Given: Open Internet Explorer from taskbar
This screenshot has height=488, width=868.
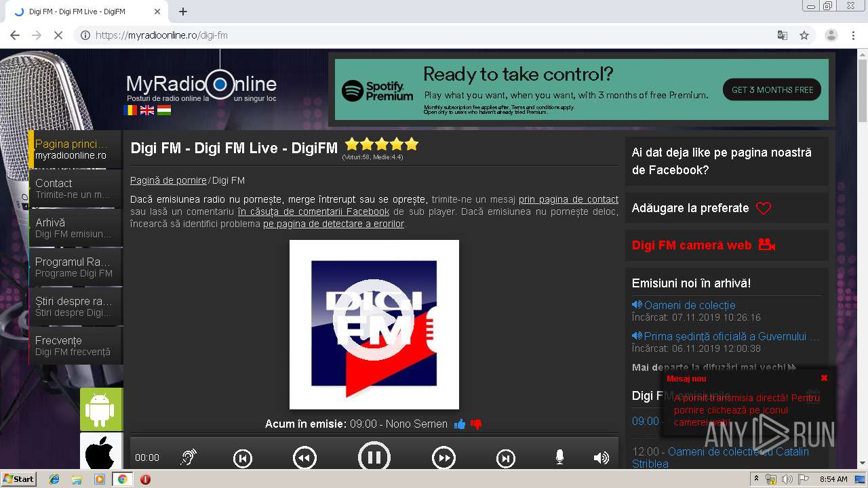Looking at the screenshot, I should point(54,479).
